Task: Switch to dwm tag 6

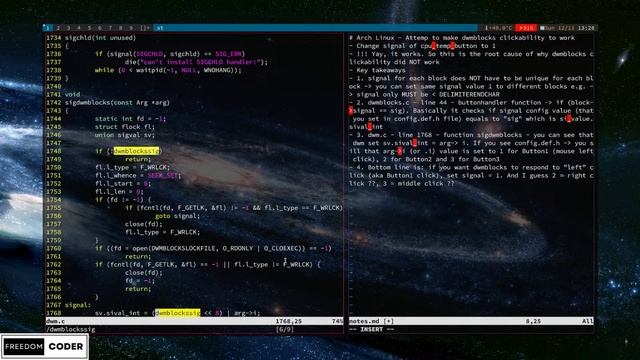Action: [x=100, y=28]
